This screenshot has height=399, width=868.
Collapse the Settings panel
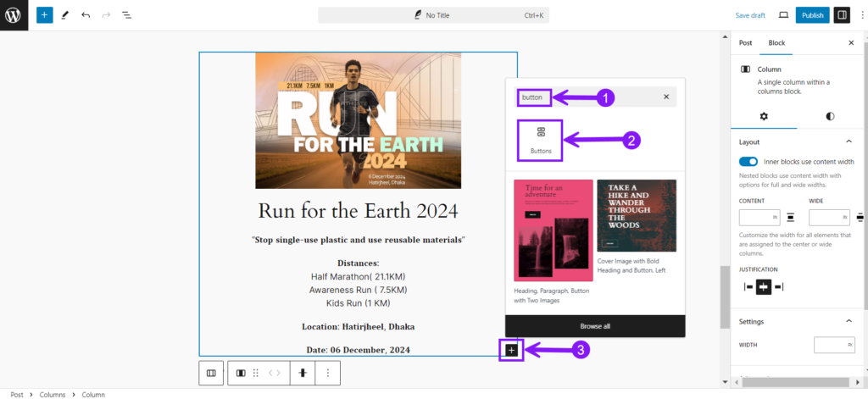(849, 322)
